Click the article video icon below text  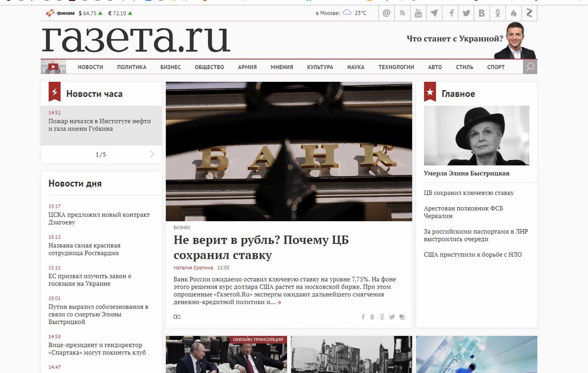pos(177,316)
